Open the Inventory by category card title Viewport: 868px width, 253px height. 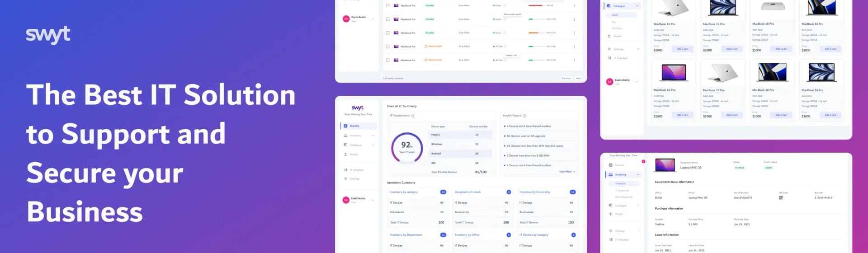pyautogui.click(x=404, y=192)
